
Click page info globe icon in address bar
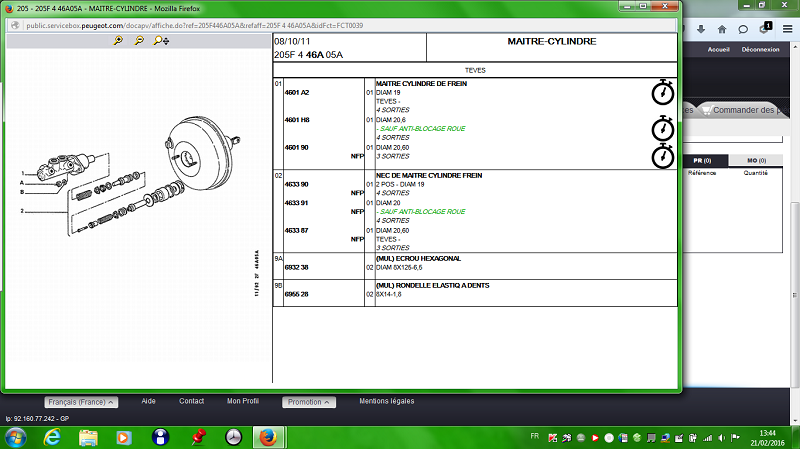[x=15, y=25]
